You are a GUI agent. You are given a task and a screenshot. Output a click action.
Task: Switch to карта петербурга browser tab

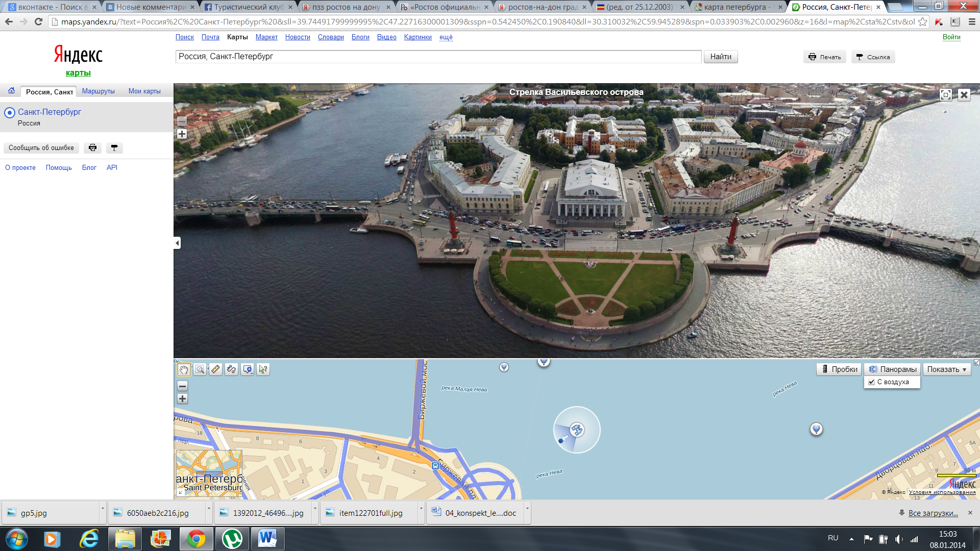point(737,7)
